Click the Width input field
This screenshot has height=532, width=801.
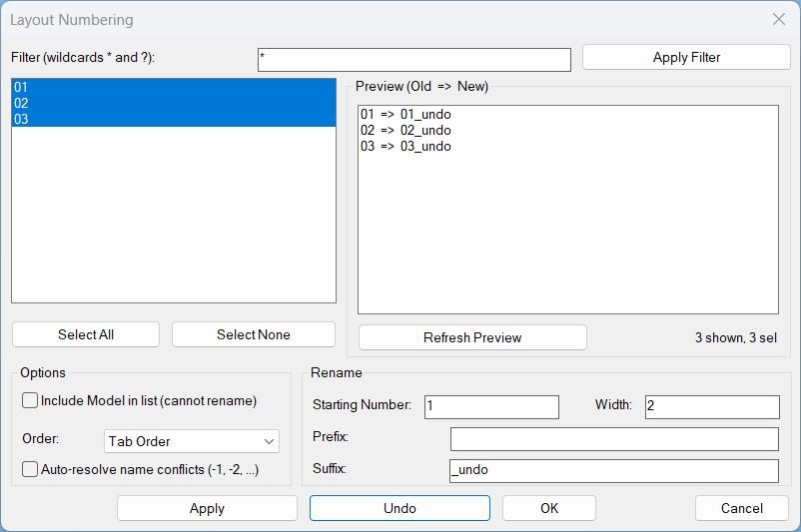point(712,406)
